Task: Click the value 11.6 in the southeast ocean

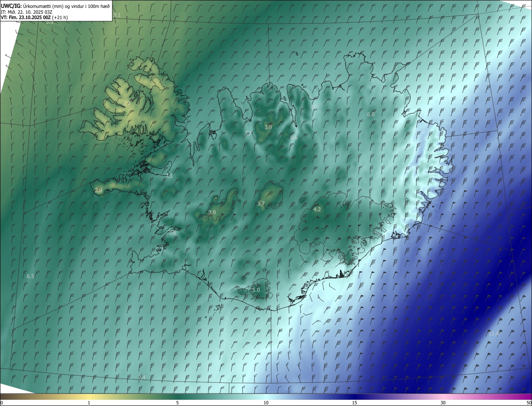Action: coord(494,334)
